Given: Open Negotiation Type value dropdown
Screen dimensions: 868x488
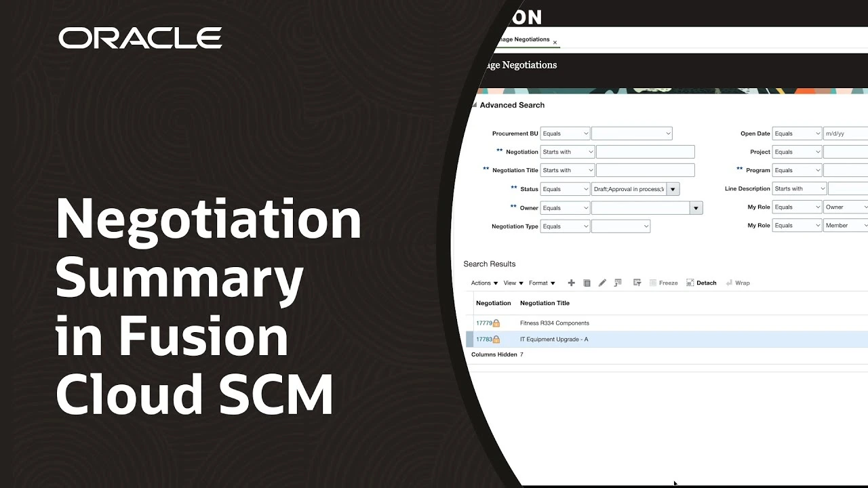Looking at the screenshot, I should (621, 226).
